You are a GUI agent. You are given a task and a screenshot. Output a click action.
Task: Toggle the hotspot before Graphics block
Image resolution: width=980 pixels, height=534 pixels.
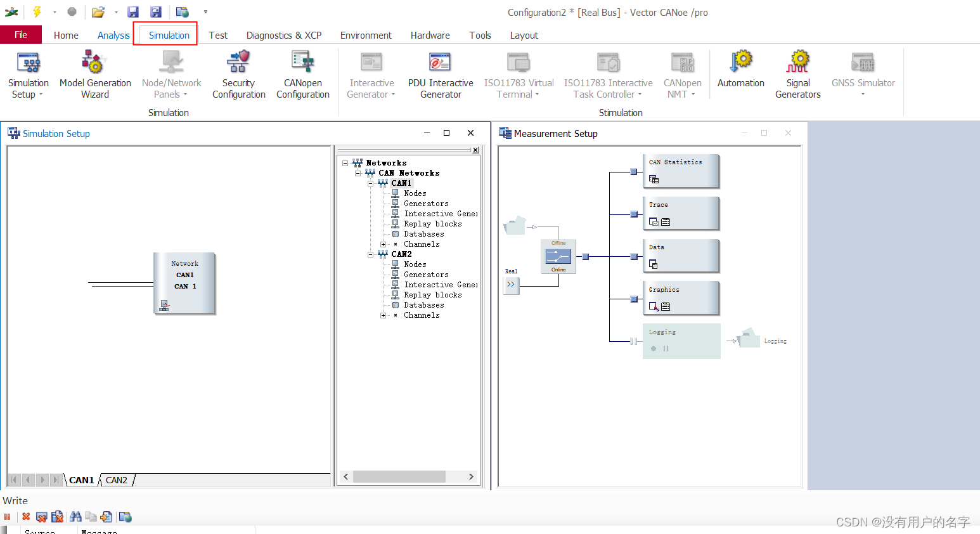coord(633,299)
